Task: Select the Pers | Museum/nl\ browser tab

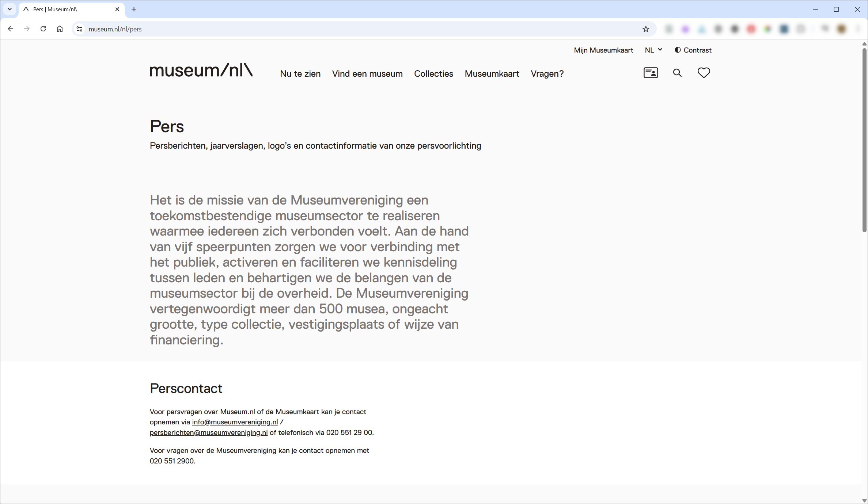Action: coord(71,9)
